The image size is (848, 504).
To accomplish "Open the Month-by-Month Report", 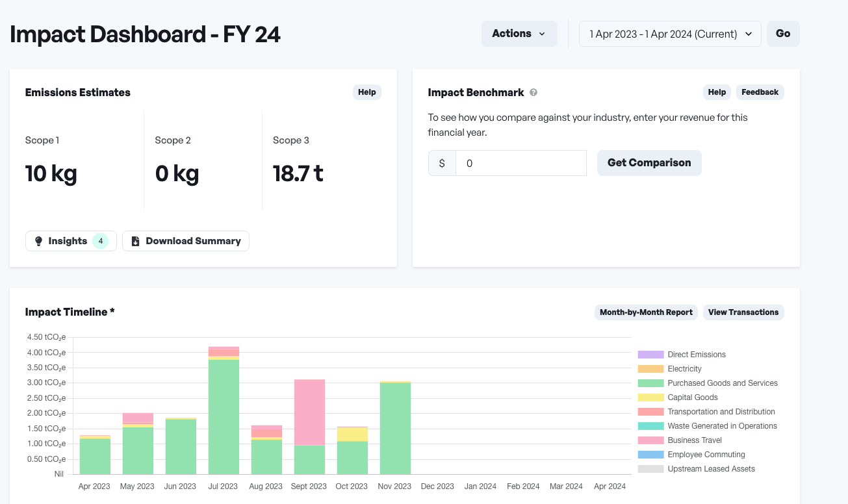I will (x=645, y=312).
